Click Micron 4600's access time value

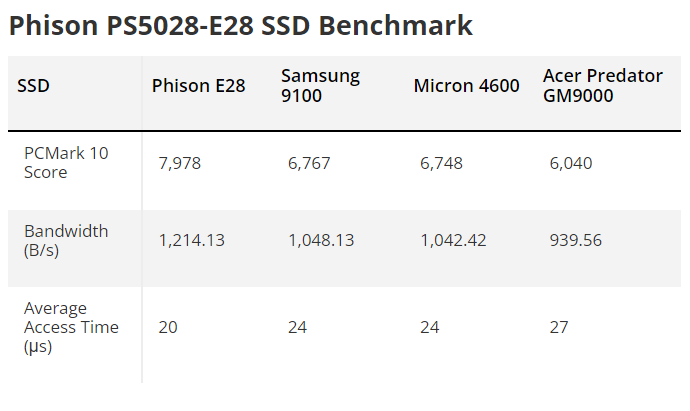430,327
